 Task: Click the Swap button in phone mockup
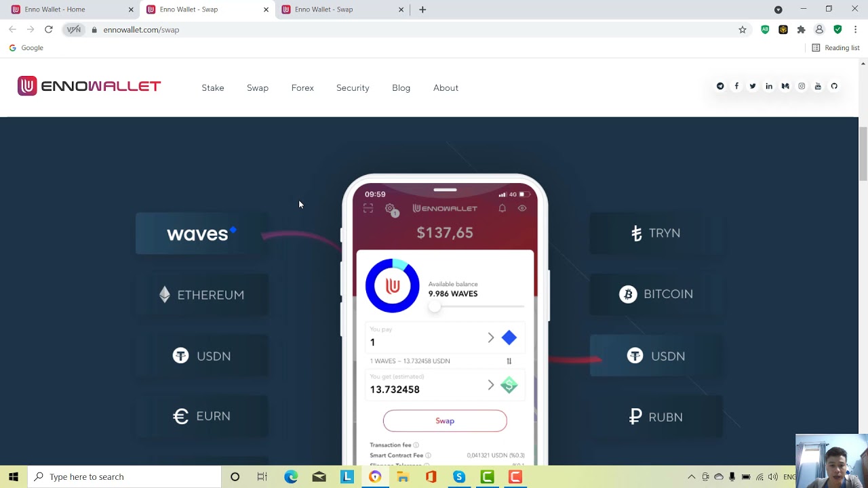click(445, 421)
